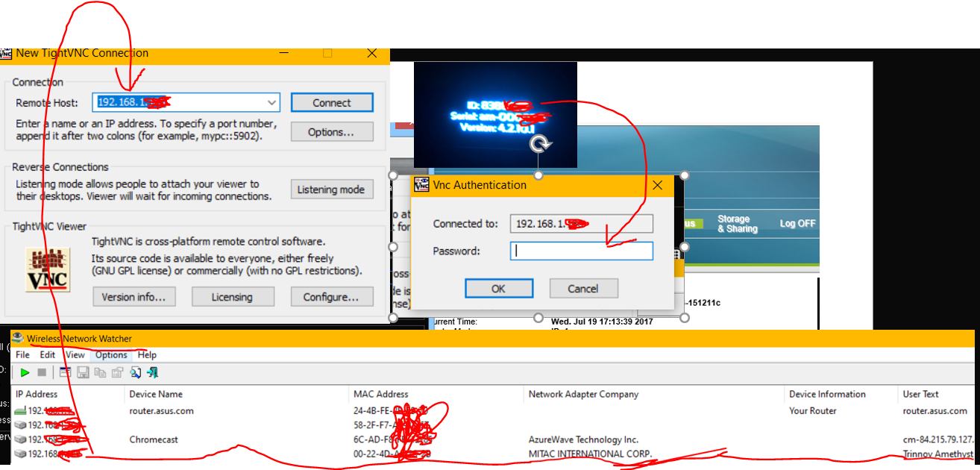This screenshot has width=980, height=470.
Task: Select router.asus.com in the Device Name column
Action: point(161,411)
